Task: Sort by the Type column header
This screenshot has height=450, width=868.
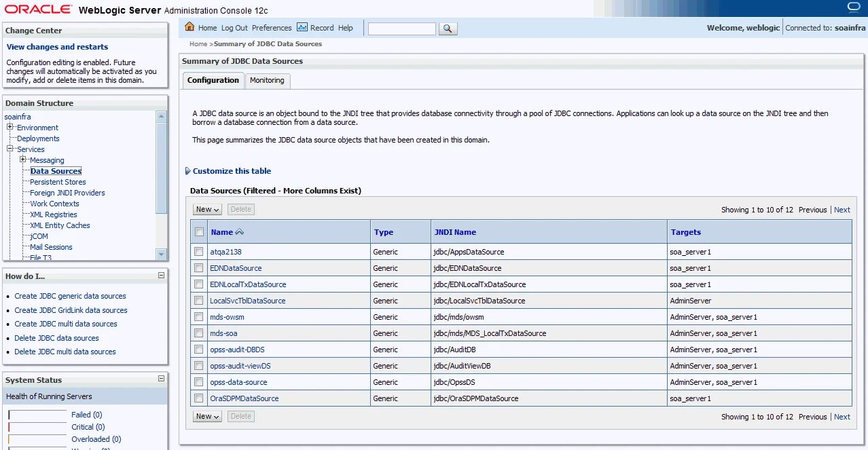Action: pos(384,232)
